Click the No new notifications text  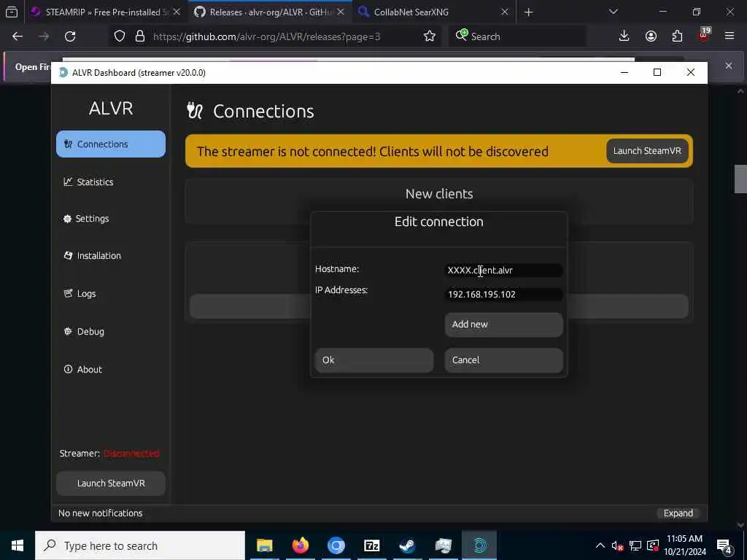[x=100, y=513]
